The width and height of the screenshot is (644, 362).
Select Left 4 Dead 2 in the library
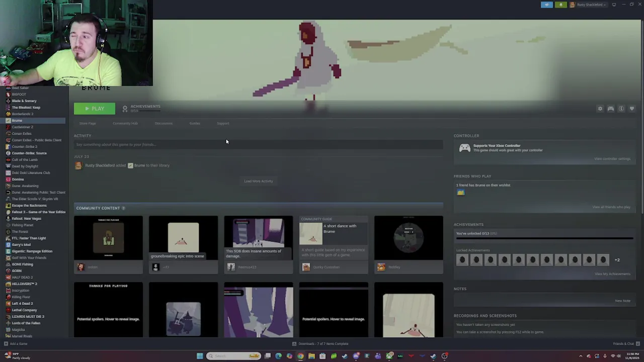[x=22, y=303]
